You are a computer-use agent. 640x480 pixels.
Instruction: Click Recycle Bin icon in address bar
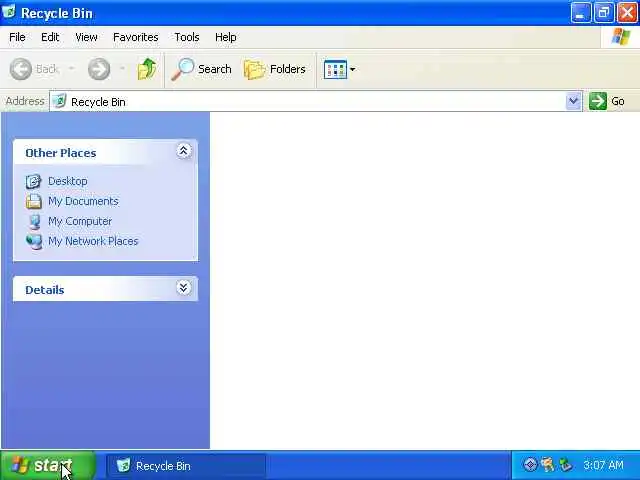click(60, 101)
